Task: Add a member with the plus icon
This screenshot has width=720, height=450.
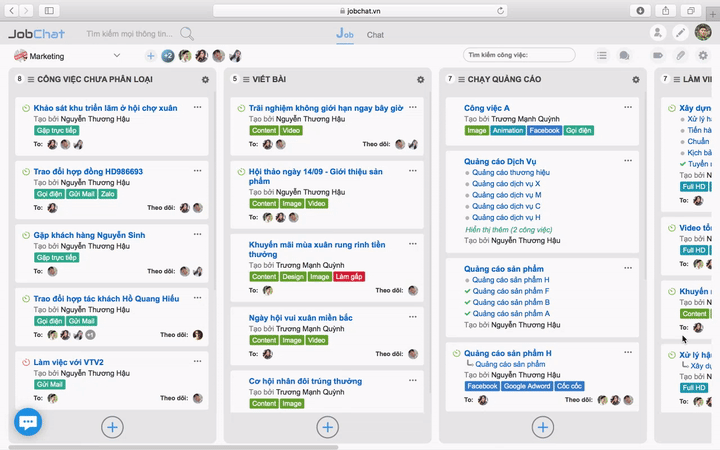Action: [150, 56]
